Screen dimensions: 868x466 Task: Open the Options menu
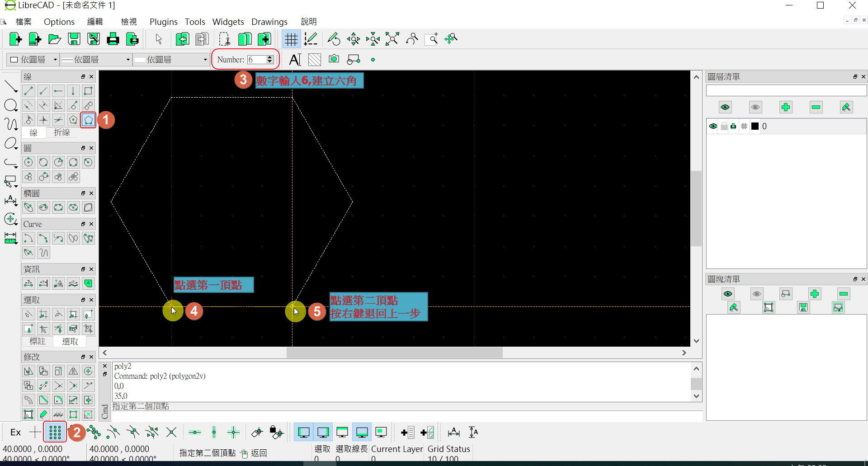[59, 22]
